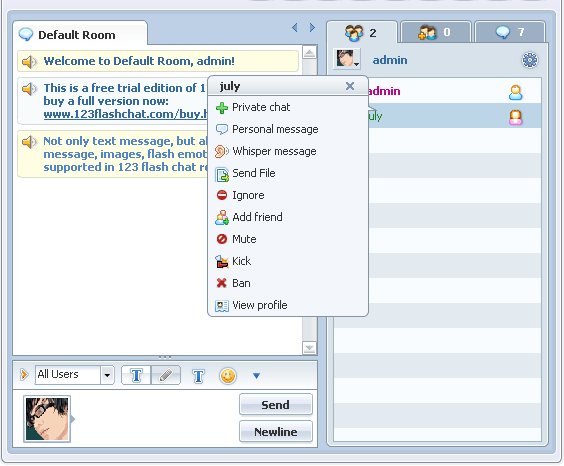Expand the blue triangle more options menu
The width and height of the screenshot is (564, 466).
tap(256, 376)
